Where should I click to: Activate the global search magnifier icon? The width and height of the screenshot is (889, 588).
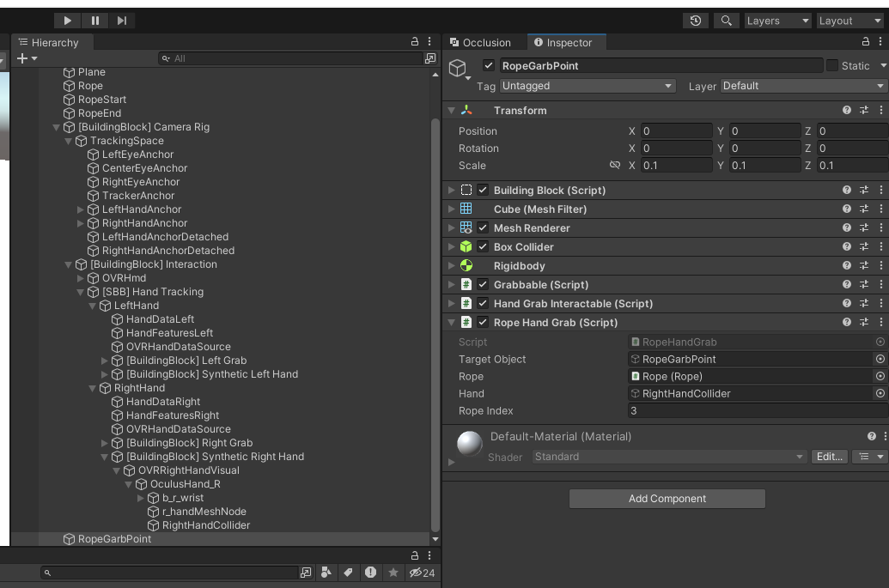[x=726, y=20]
